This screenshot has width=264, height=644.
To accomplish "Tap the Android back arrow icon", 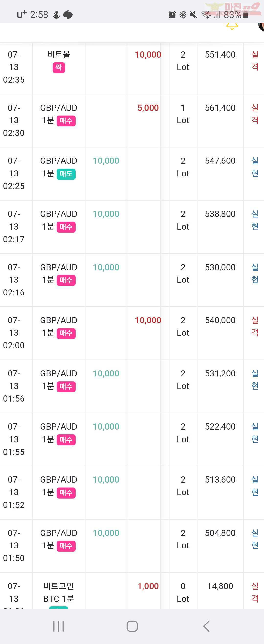I will coord(206,626).
